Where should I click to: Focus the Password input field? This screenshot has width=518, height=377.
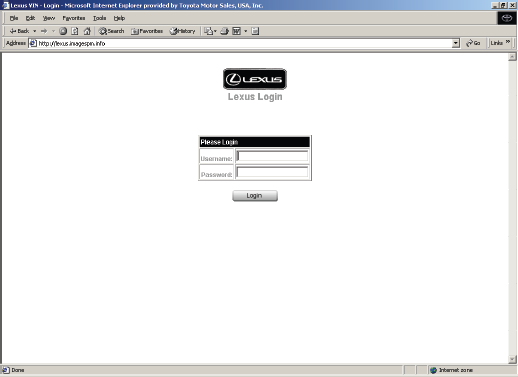[272, 172]
